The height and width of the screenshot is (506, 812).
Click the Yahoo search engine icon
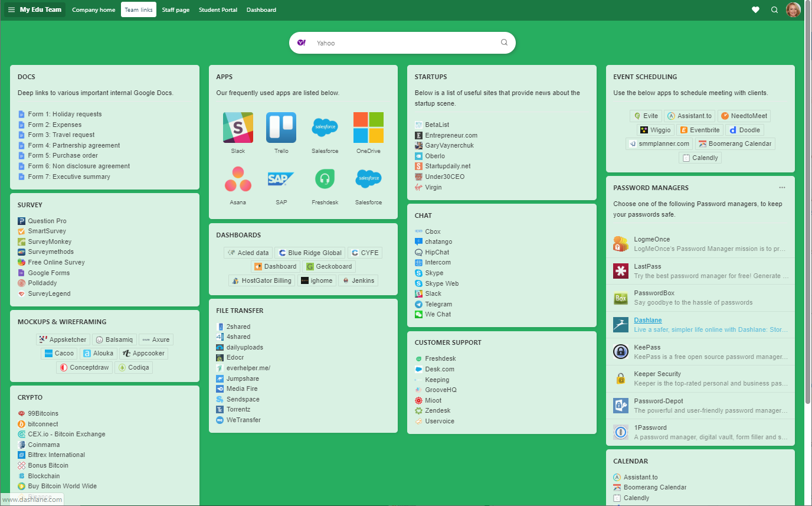302,43
